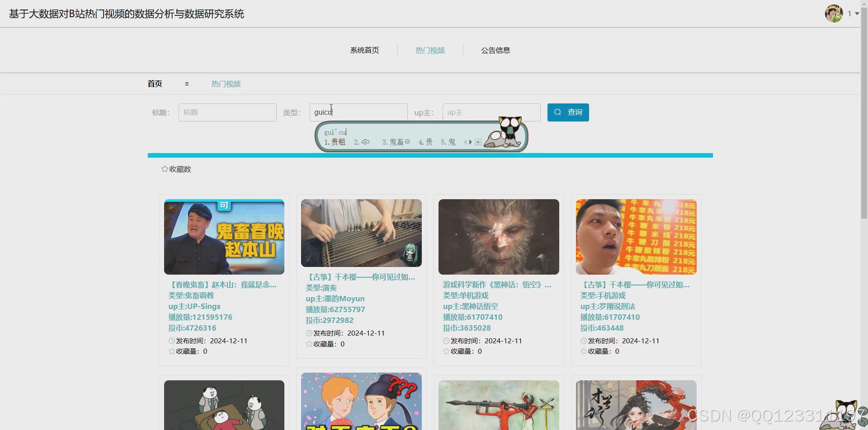Click text up主:墨韵Moyun
Viewport: 868px width, 430px height.
[x=335, y=299]
